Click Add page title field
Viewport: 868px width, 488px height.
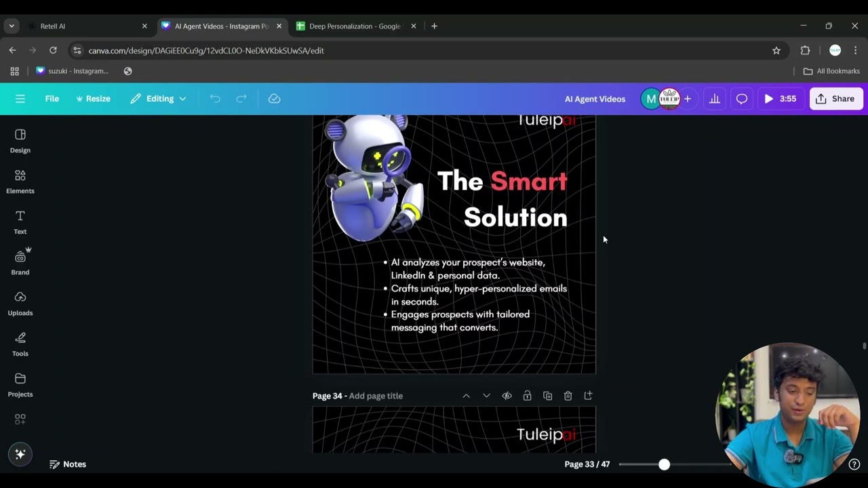pos(376,396)
